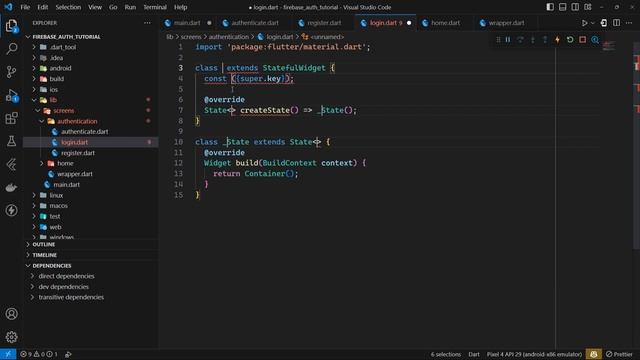Open authenticate.dart in the explorer tree

[x=84, y=132]
